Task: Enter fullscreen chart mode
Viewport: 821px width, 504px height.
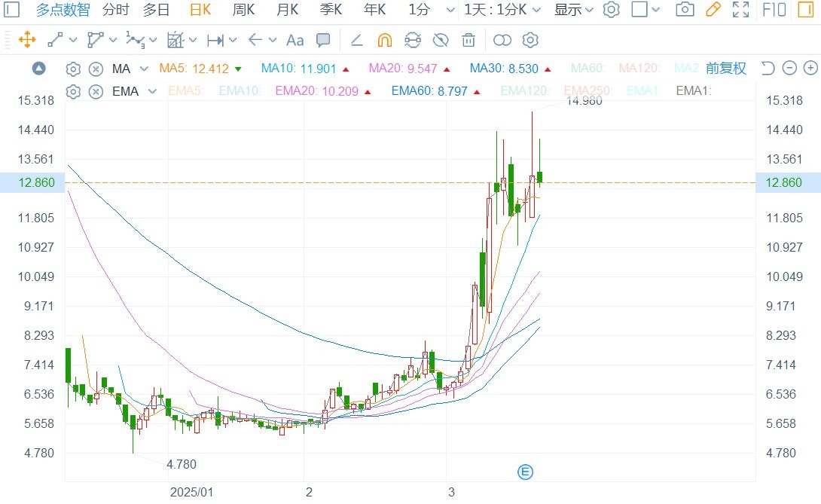Action: coord(741,10)
